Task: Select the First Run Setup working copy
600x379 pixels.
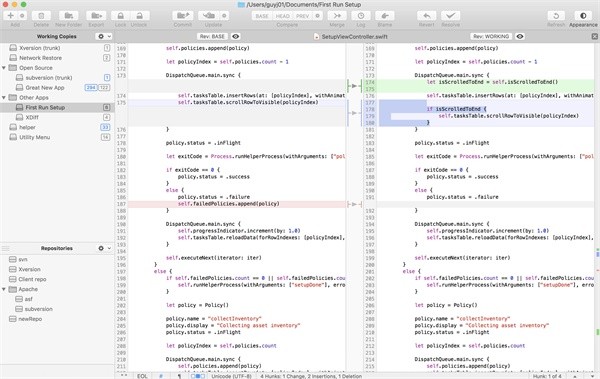Action: click(57, 108)
